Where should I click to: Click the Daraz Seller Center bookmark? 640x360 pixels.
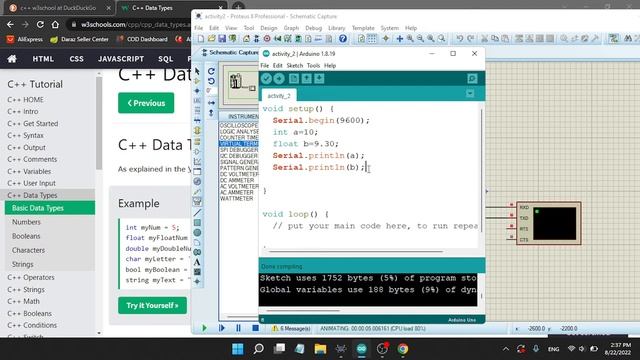click(x=80, y=39)
